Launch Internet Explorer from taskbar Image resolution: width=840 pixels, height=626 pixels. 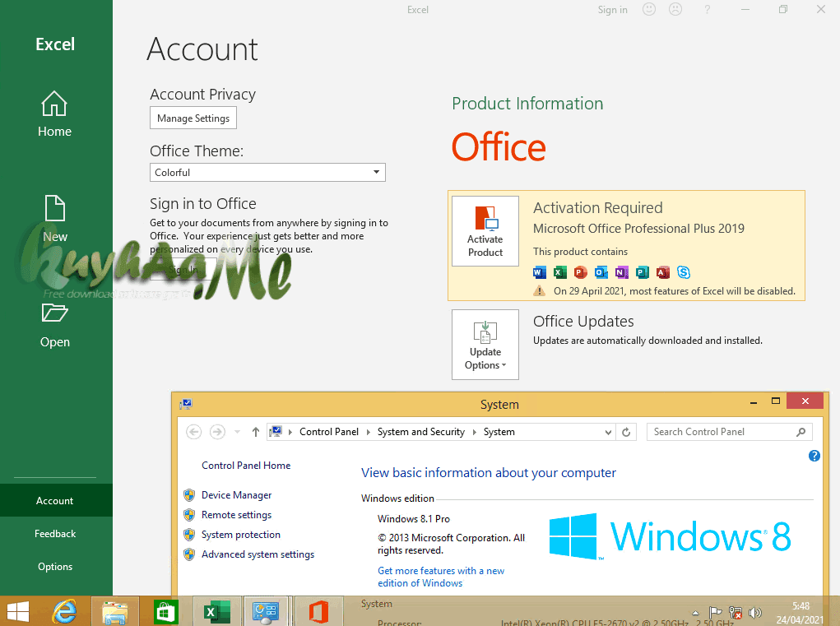pyautogui.click(x=65, y=611)
